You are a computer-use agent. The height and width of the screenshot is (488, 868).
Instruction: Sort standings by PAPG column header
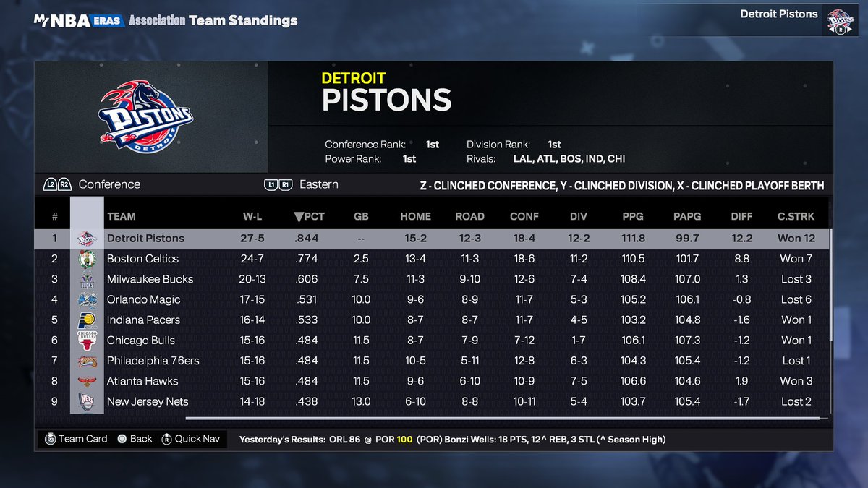[x=687, y=216]
